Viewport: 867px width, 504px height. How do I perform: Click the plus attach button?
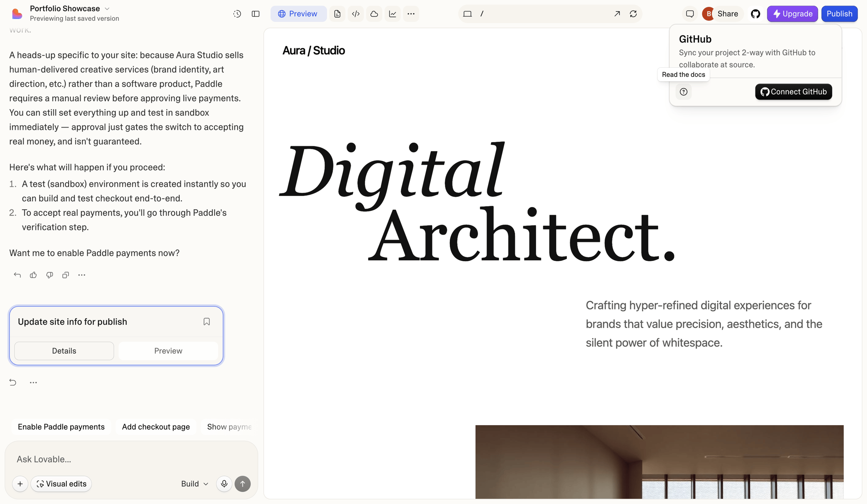[20, 484]
